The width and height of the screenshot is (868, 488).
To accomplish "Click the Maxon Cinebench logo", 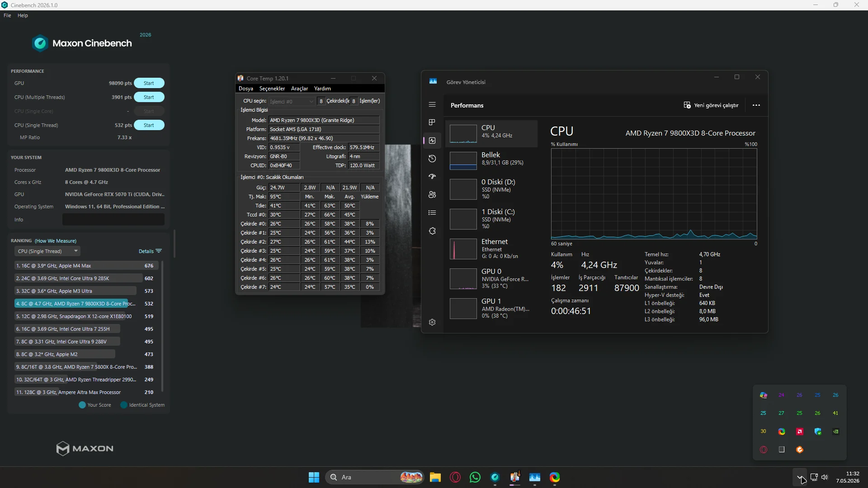I will tap(82, 43).
